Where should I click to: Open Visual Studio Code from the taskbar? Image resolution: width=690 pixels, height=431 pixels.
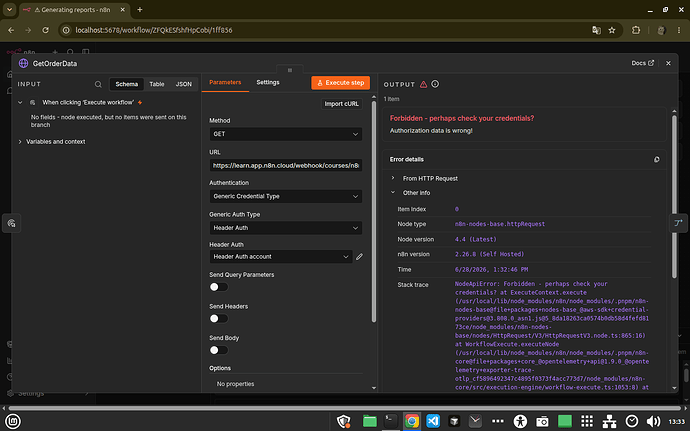pos(433,421)
